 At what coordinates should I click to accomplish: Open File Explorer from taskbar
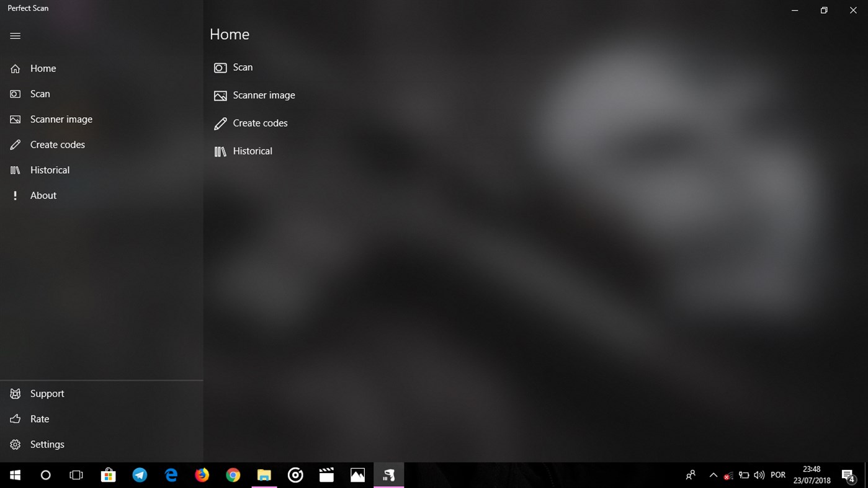click(x=264, y=475)
